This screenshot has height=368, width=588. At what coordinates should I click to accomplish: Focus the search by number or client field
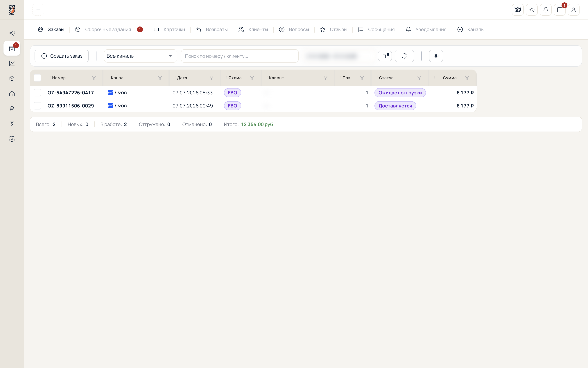(240, 56)
